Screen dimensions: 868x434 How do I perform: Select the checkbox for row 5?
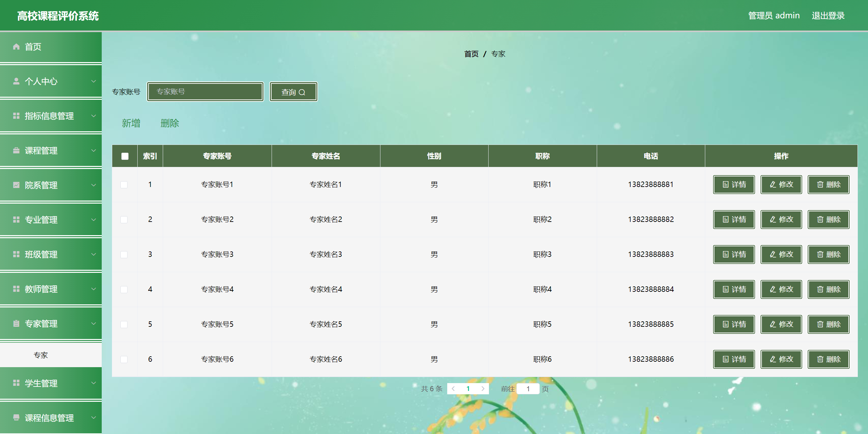pyautogui.click(x=124, y=324)
